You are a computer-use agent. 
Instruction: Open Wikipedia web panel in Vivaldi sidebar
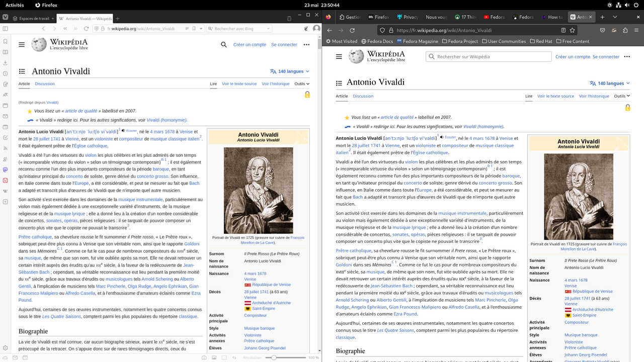5,191
